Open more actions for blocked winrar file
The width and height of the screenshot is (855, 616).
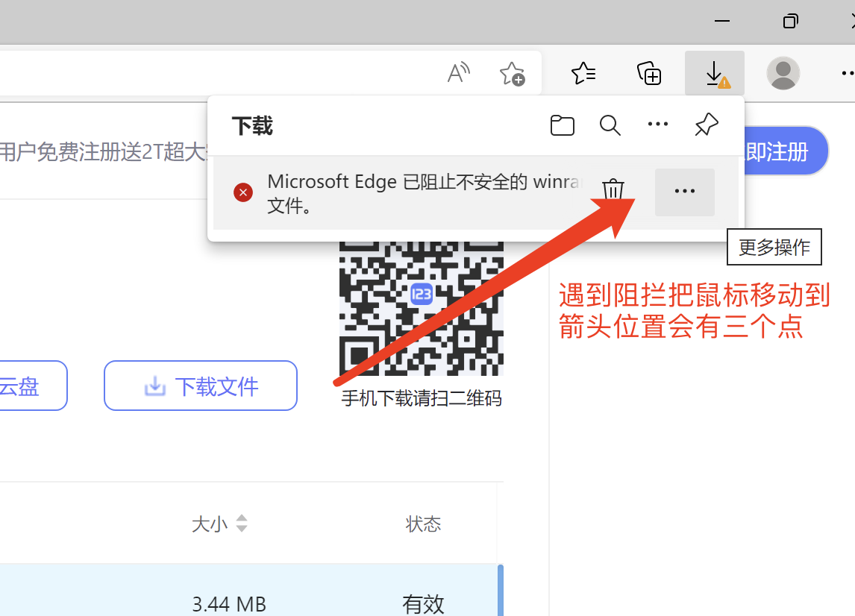pos(684,192)
